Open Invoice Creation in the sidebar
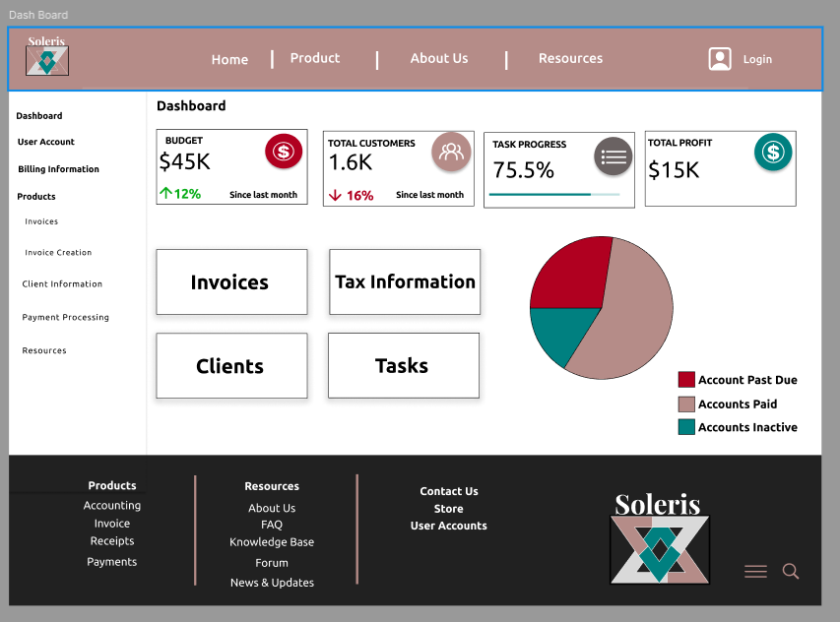 coord(58,253)
